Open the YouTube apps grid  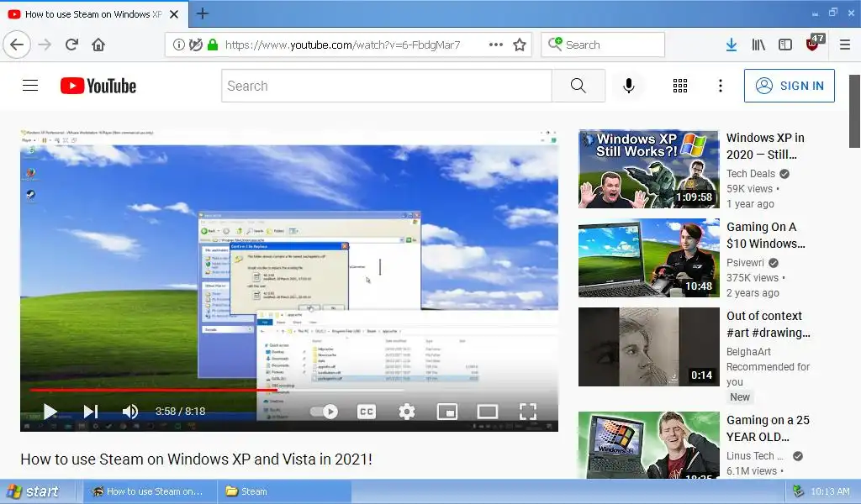tap(680, 86)
